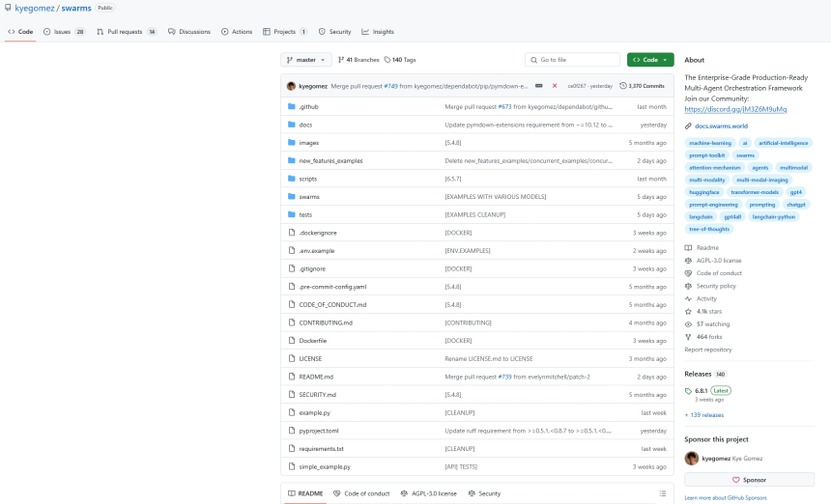Open the .github folder
This screenshot has width=831, height=504.
[308, 107]
